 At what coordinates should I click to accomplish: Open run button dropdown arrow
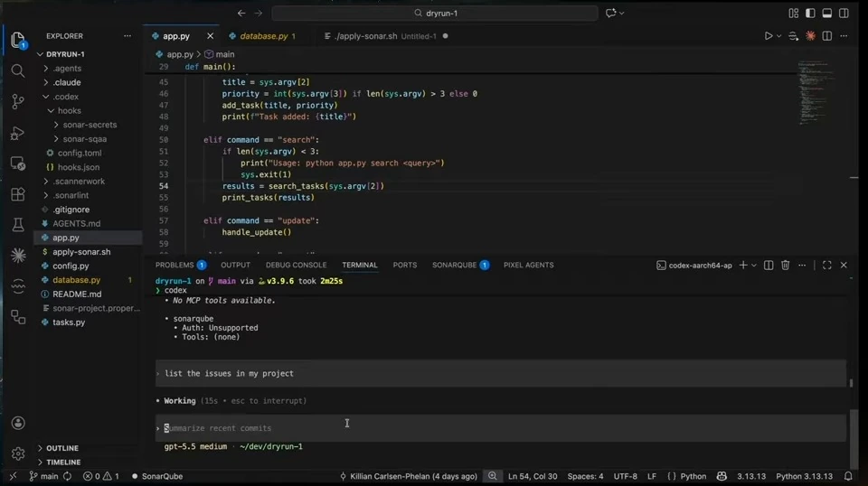[x=778, y=36]
